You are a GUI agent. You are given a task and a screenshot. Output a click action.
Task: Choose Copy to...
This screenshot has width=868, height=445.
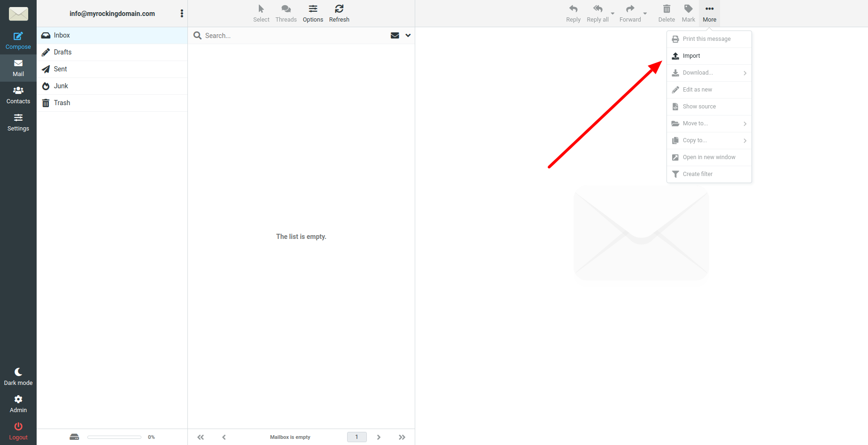coord(709,140)
